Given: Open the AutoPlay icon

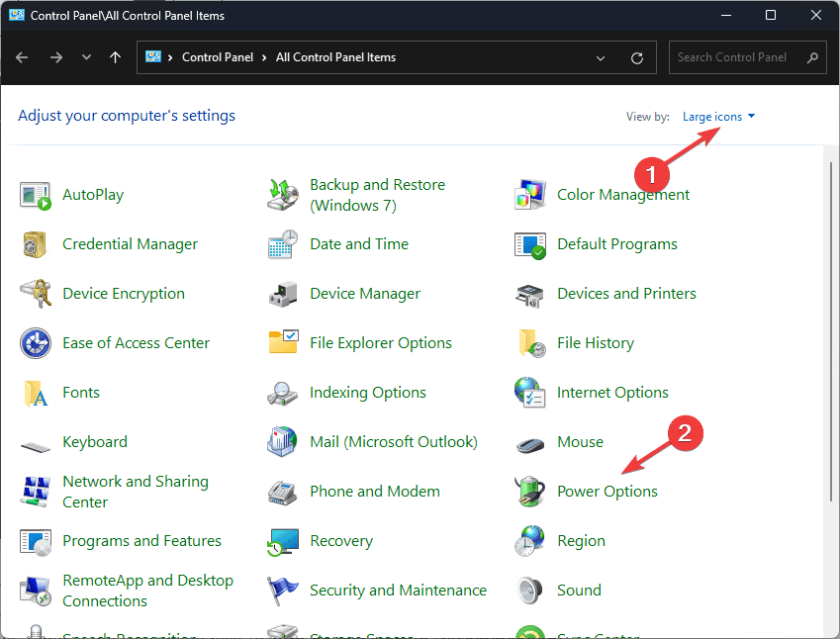Looking at the screenshot, I should click(x=36, y=195).
